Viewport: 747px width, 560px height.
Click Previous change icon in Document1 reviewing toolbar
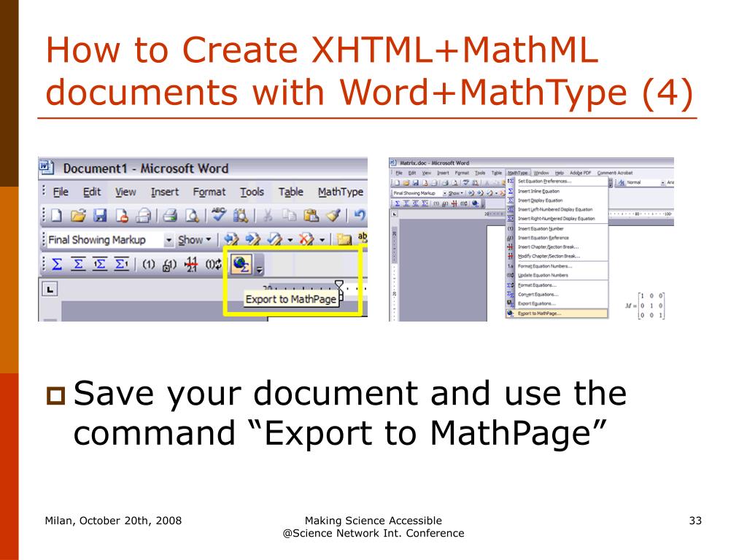click(x=231, y=239)
